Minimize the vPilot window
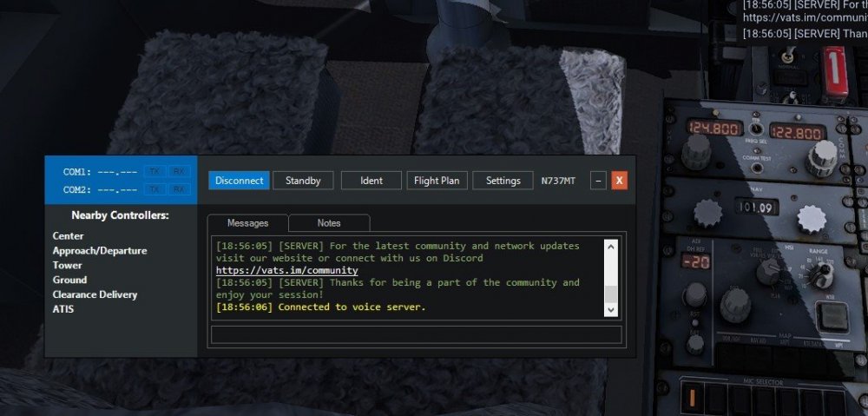Screen dimensions: 868x416 pyautogui.click(x=598, y=181)
